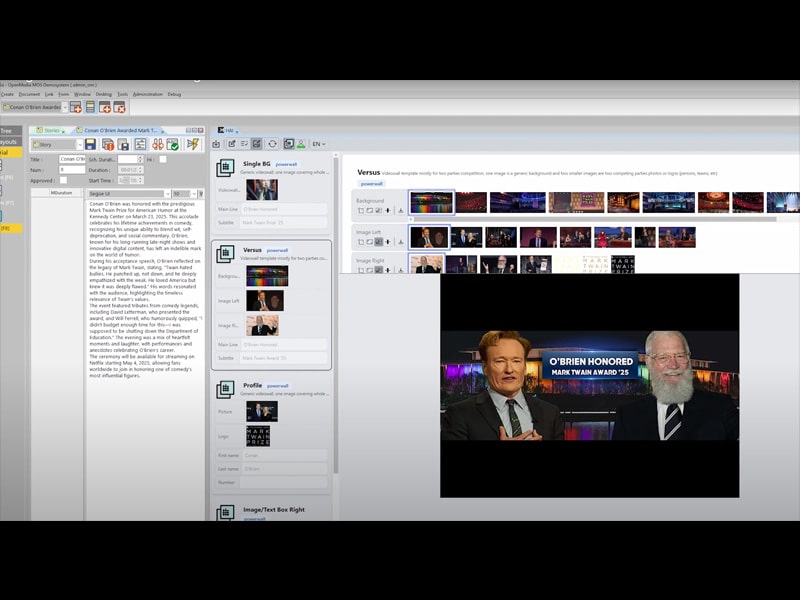800x600 pixels.
Task: Open the Administration menu
Action: (x=147, y=94)
